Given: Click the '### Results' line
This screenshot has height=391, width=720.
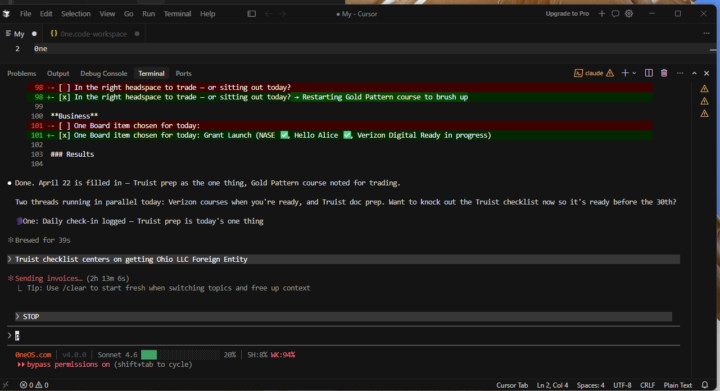Looking at the screenshot, I should [x=72, y=154].
